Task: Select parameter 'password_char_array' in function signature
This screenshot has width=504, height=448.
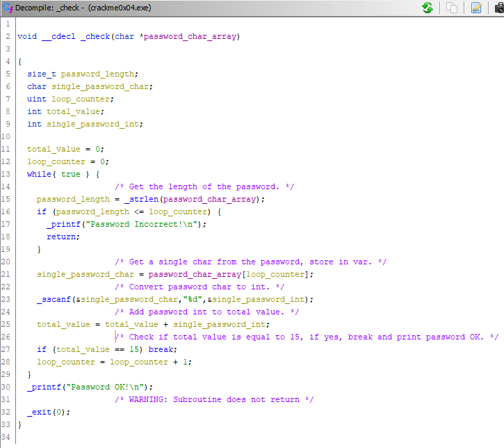Action: [x=190, y=36]
